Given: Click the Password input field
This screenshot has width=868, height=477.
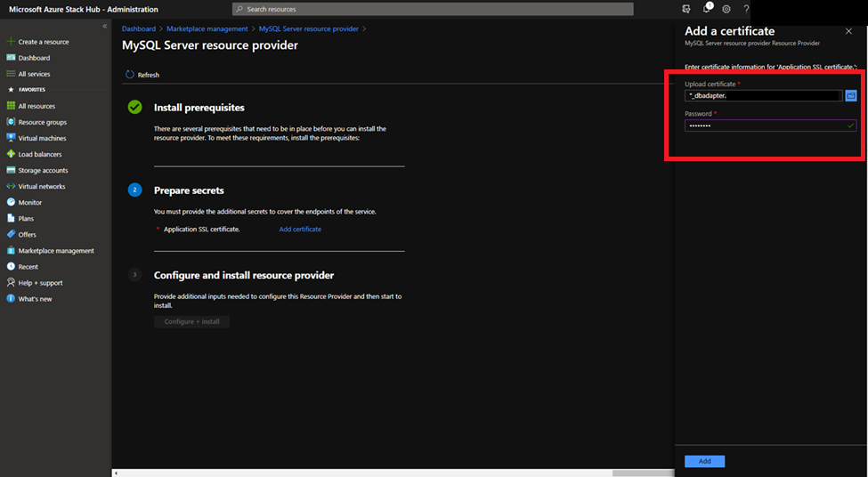Looking at the screenshot, I should pos(771,125).
